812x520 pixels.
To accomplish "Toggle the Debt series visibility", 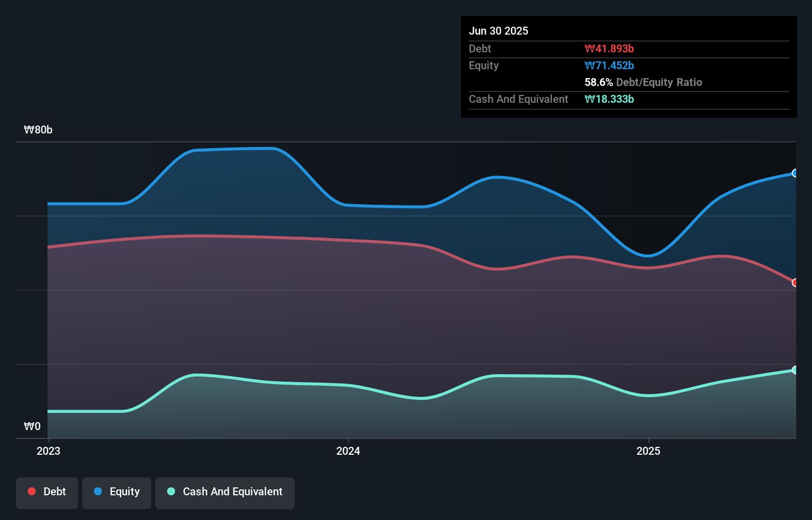I will coord(47,492).
